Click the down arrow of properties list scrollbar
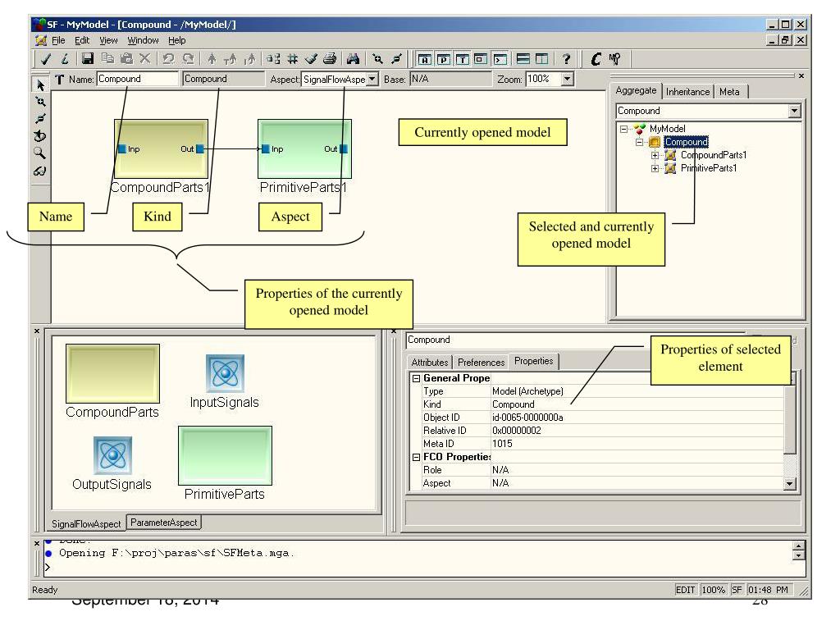Image resolution: width=840 pixels, height=630 pixels. (790, 484)
